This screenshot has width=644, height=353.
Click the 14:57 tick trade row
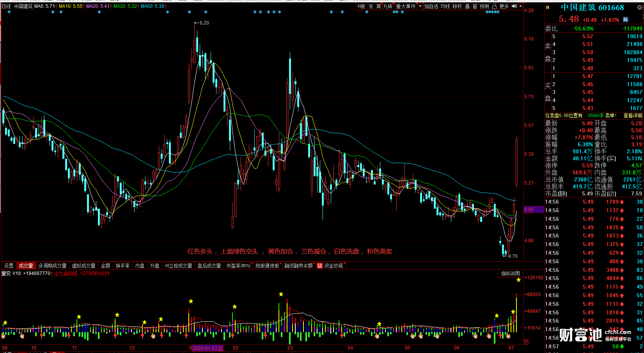coord(594,346)
